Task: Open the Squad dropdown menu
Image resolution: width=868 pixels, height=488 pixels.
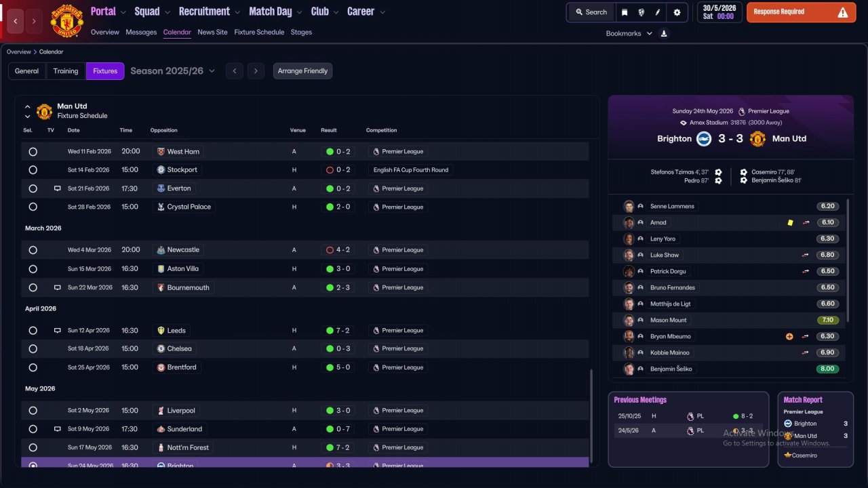Action: tap(153, 12)
